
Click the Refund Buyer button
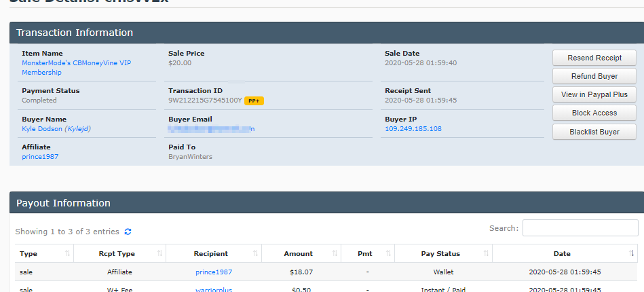pos(594,76)
